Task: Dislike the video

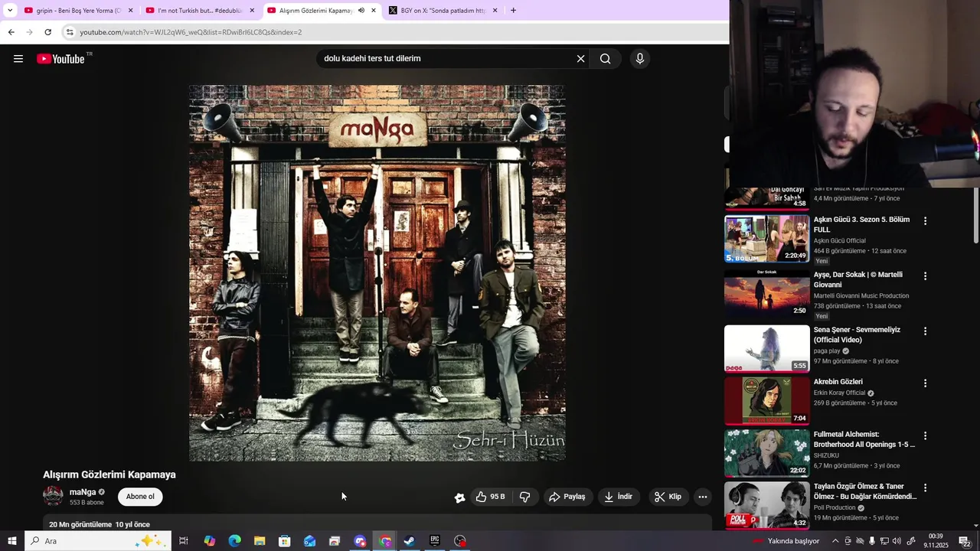Action: [x=524, y=497]
